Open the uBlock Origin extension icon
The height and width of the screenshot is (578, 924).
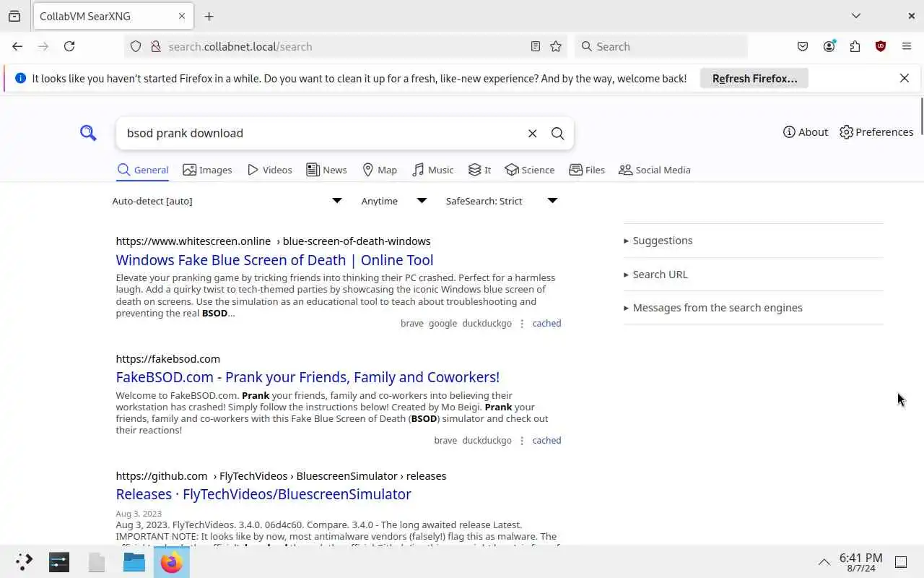pos(881,46)
